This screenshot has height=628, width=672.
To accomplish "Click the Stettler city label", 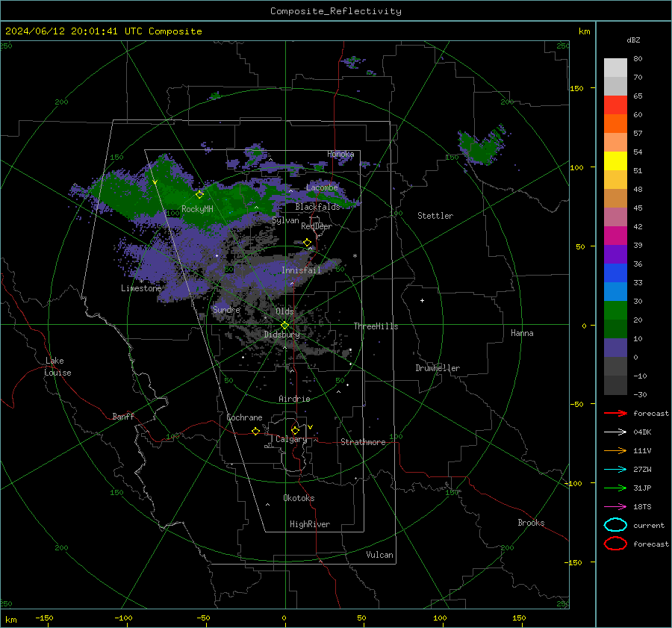I will [435, 216].
